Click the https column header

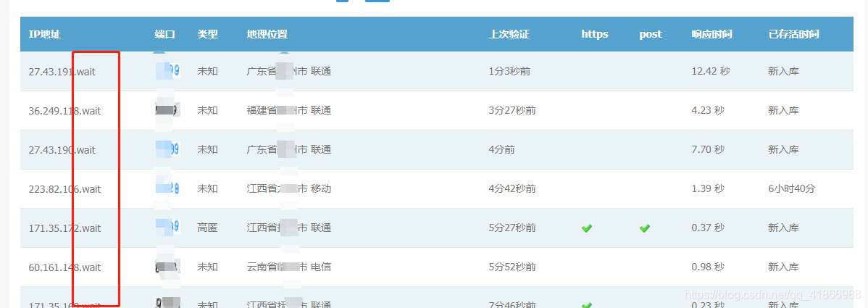595,34
